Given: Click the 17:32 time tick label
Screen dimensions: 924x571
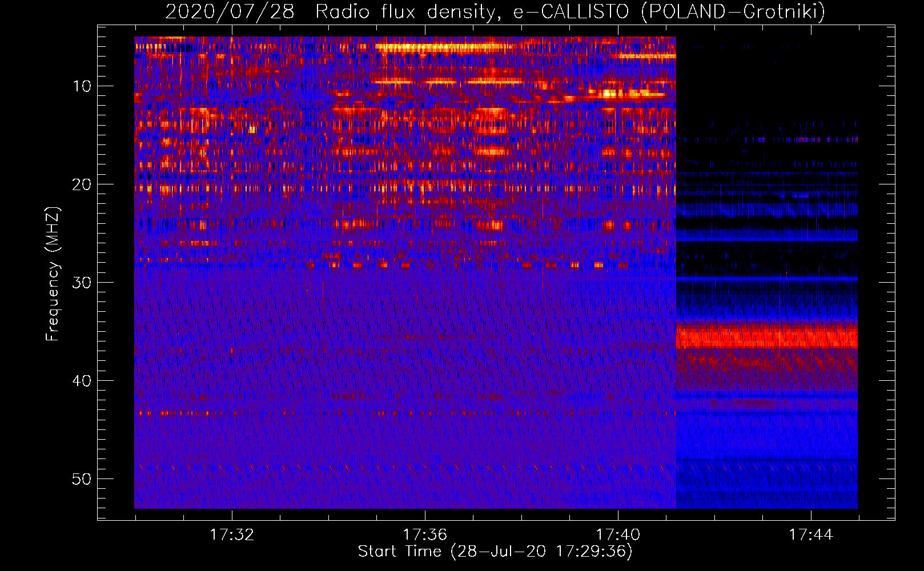Looking at the screenshot, I should coord(232,534).
